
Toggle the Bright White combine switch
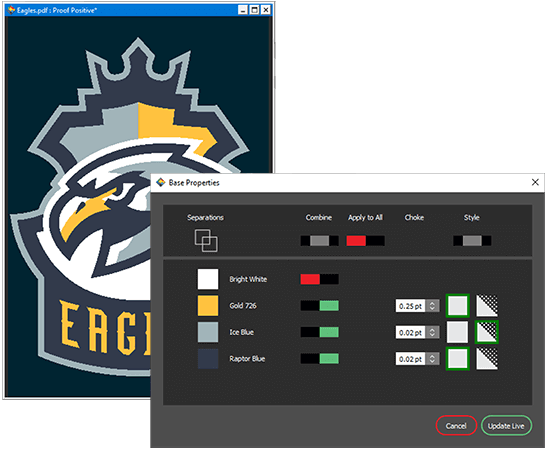319,279
